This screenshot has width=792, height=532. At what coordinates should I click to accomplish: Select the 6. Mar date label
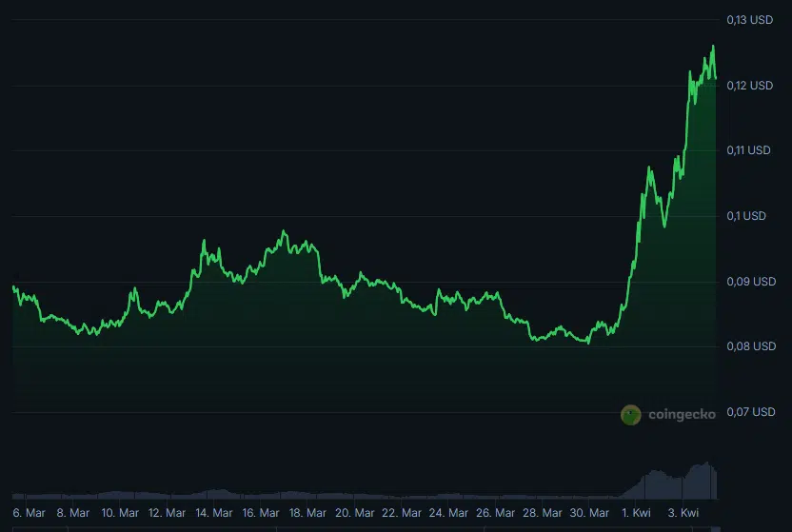click(29, 513)
